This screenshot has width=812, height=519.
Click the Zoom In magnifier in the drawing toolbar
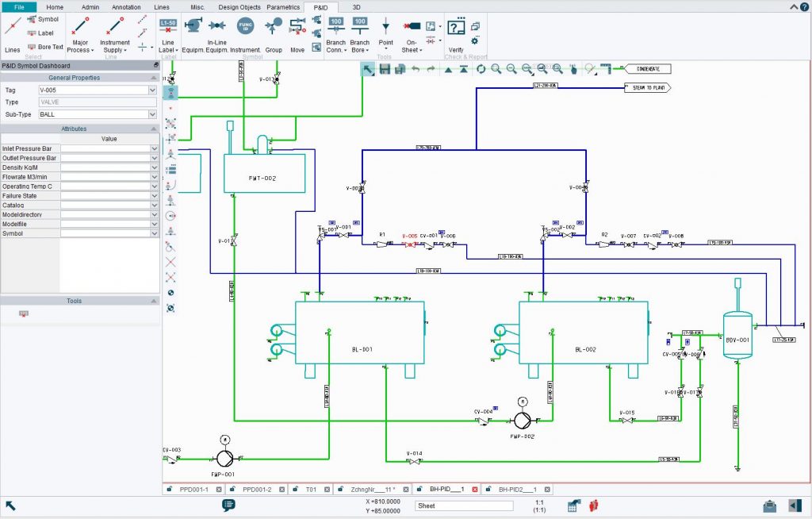[x=494, y=69]
